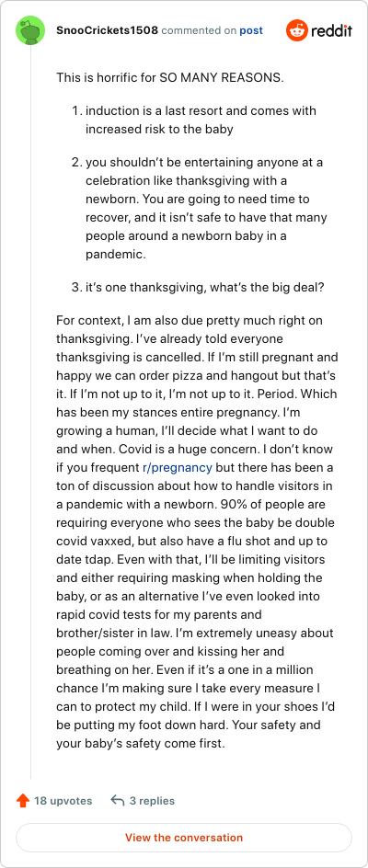Click the vertical comment thread line
Viewport: 368px width, 868px height.
point(30,415)
